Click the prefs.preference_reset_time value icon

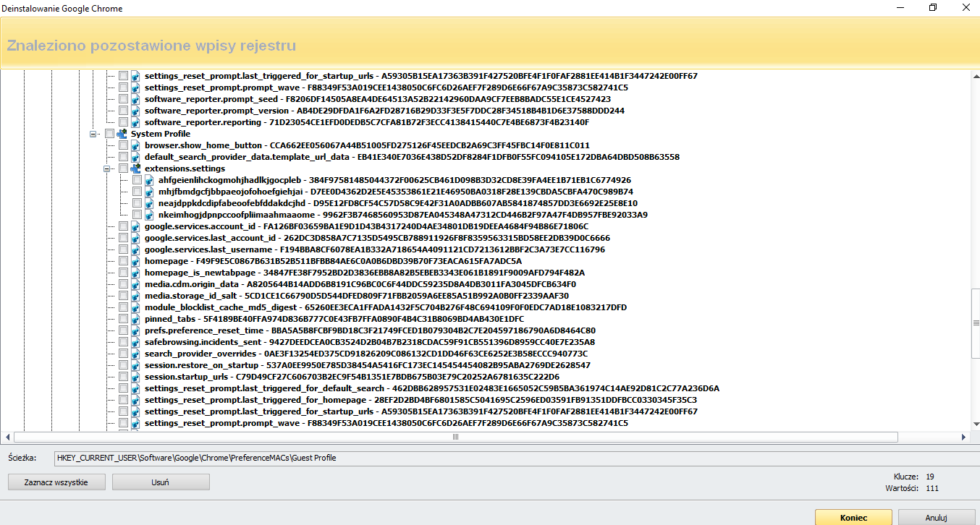point(135,330)
